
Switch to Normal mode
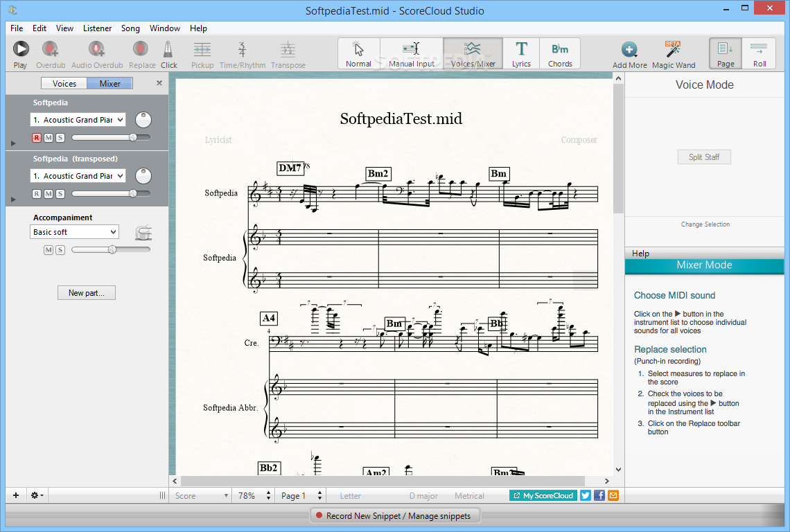pos(359,53)
